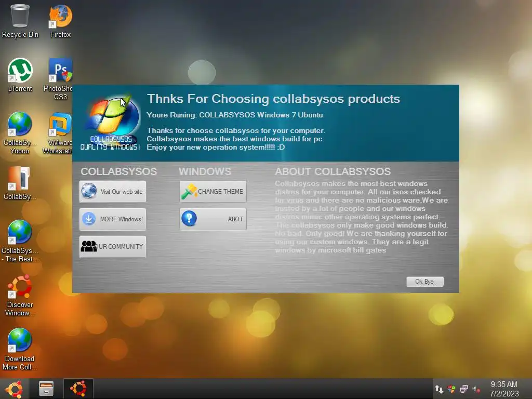The height and width of the screenshot is (399, 532).
Task: Click the MORE Windows! button
Action: pos(113,219)
